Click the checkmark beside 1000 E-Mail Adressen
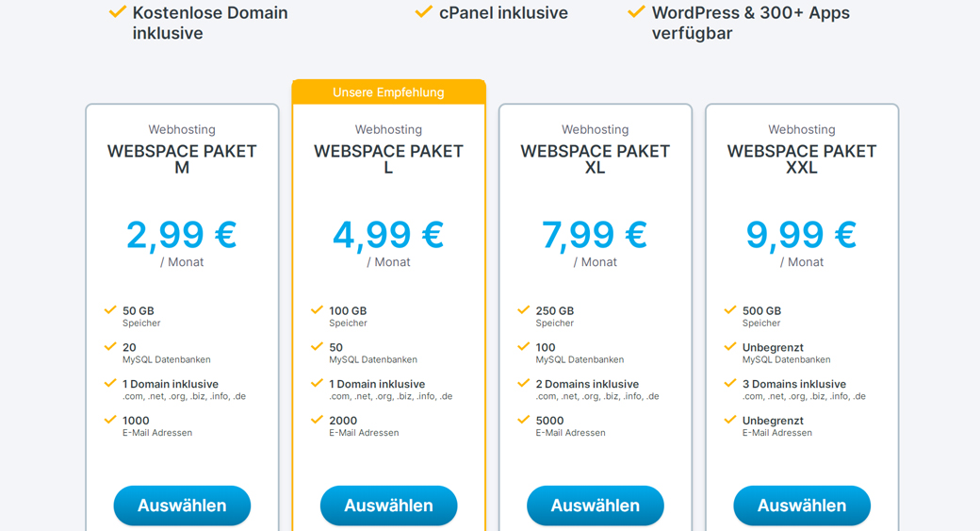Viewport: 980px width, 531px height. click(110, 420)
